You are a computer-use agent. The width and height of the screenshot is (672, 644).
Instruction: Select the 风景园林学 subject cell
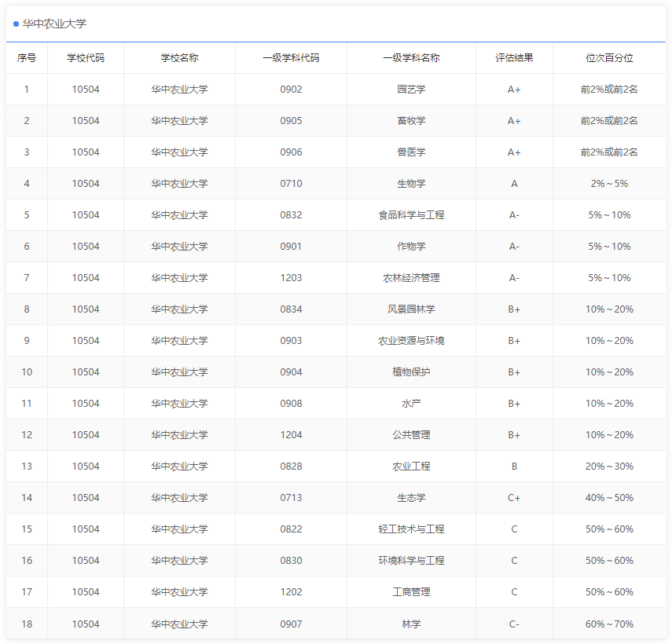[411, 309]
